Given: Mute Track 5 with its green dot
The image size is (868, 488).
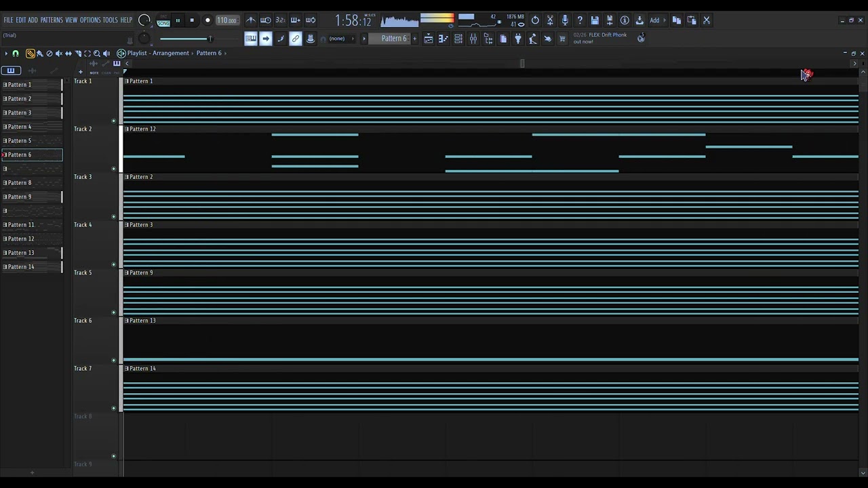Looking at the screenshot, I should point(113,312).
